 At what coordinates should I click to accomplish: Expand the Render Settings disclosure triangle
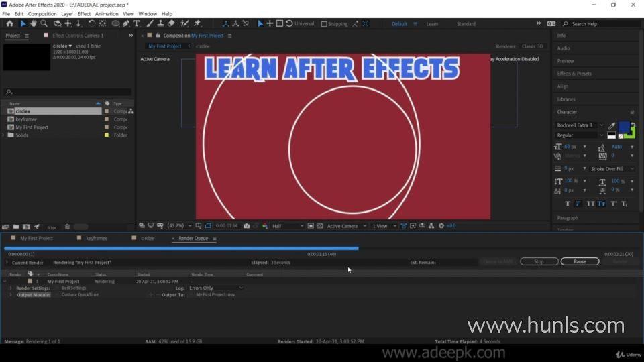(x=11, y=288)
